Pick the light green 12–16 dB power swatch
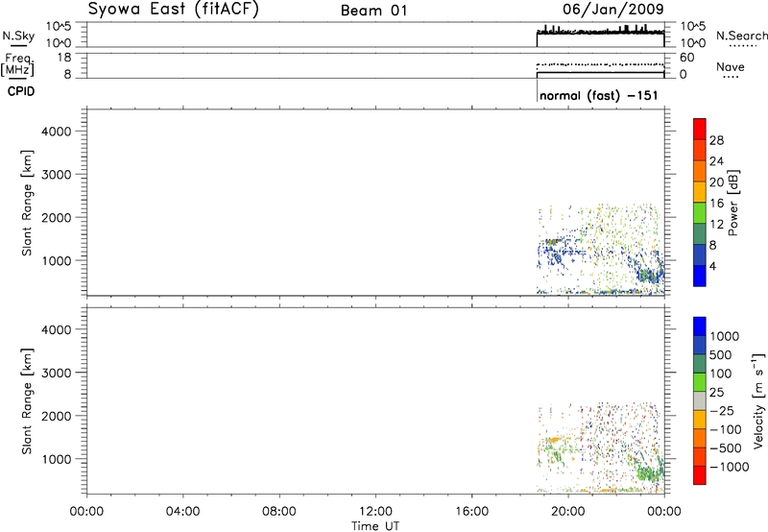 [700, 212]
